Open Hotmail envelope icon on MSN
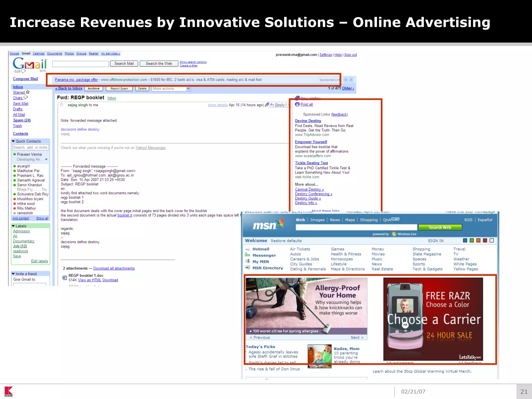This screenshot has height=399, width=532. [248, 249]
